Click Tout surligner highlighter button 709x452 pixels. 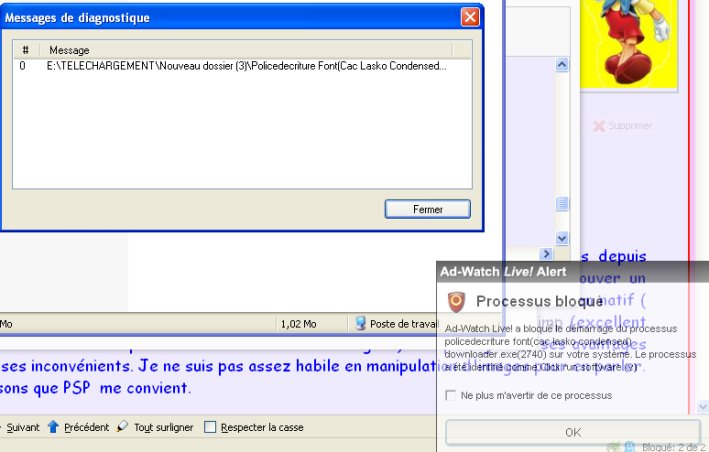155,427
